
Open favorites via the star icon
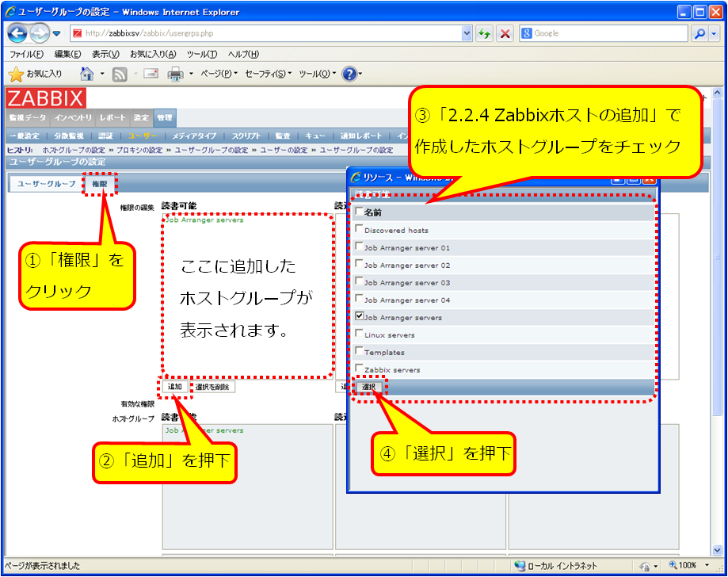17,75
